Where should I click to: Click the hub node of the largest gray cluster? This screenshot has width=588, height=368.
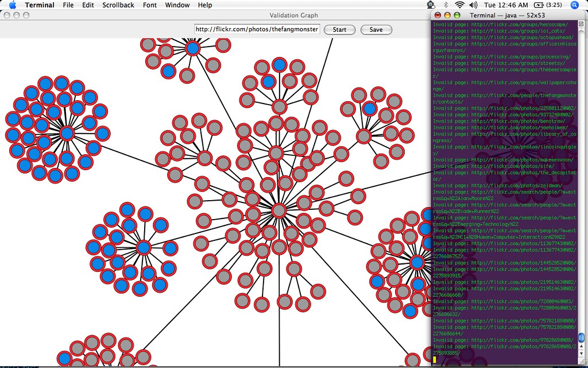click(x=278, y=210)
